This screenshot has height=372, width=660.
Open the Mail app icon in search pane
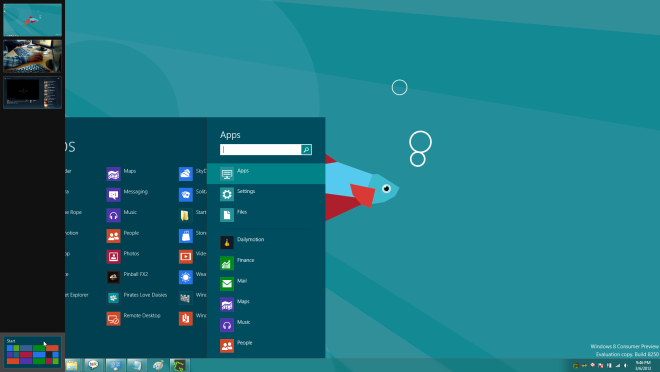pyautogui.click(x=227, y=284)
